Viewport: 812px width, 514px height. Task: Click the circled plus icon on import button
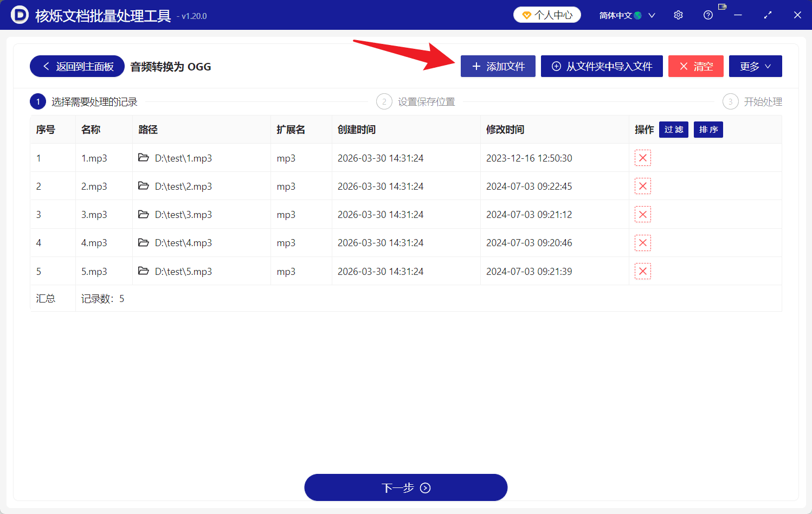(x=556, y=66)
